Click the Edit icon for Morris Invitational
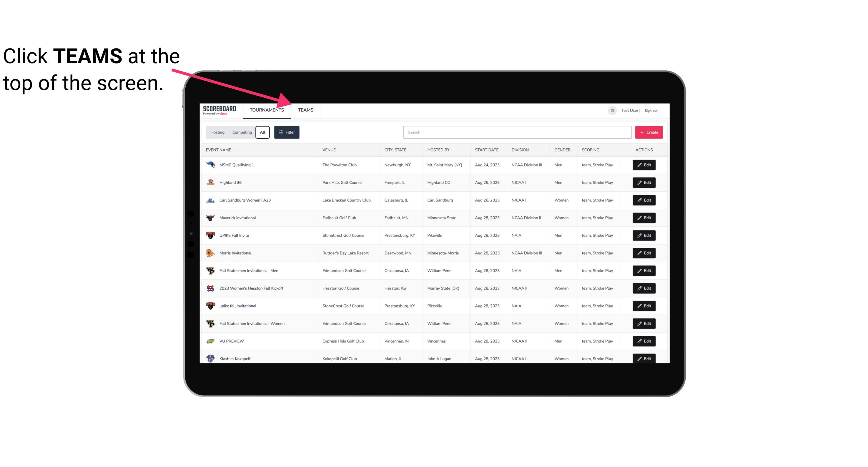The width and height of the screenshot is (868, 467). (x=644, y=253)
